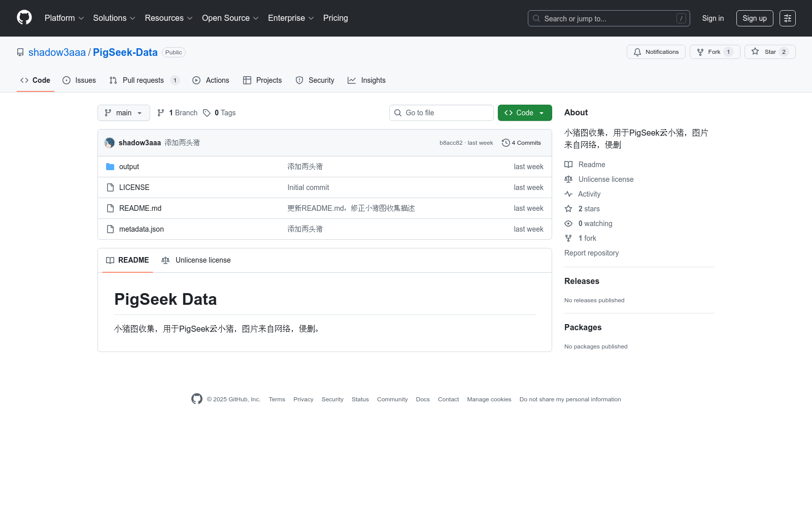Select the README tab in file viewer

point(127,260)
